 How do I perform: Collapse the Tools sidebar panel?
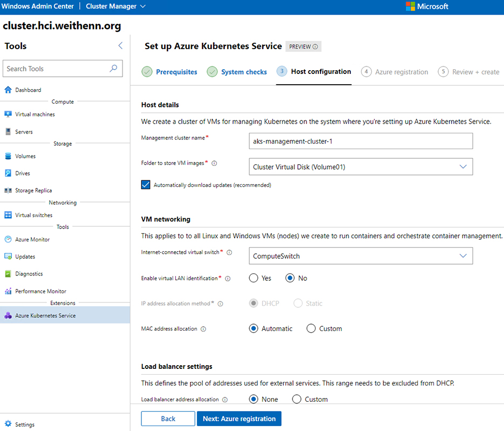point(120,46)
